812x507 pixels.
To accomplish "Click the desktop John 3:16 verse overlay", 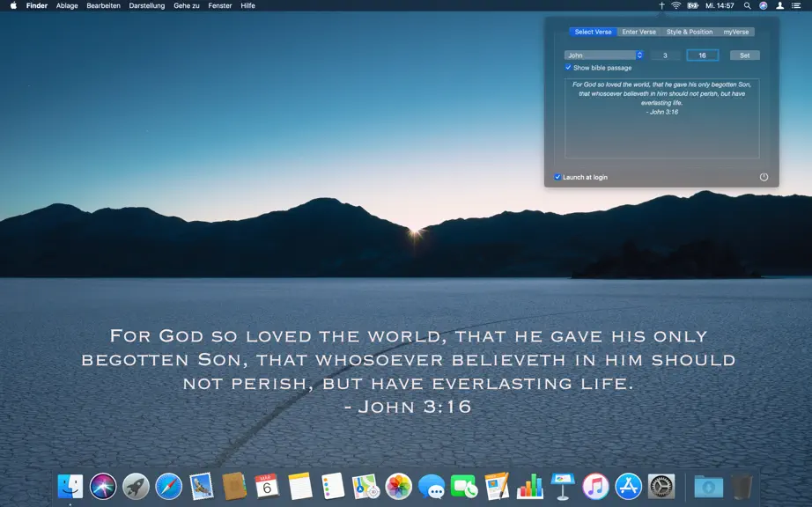I will coord(408,371).
